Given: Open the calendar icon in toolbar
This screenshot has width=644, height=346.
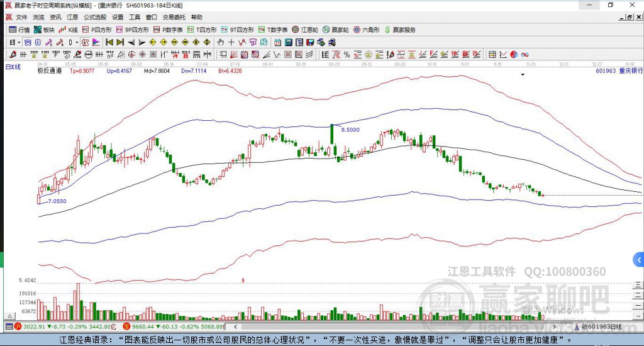Looking at the screenshot, I should point(277,42).
